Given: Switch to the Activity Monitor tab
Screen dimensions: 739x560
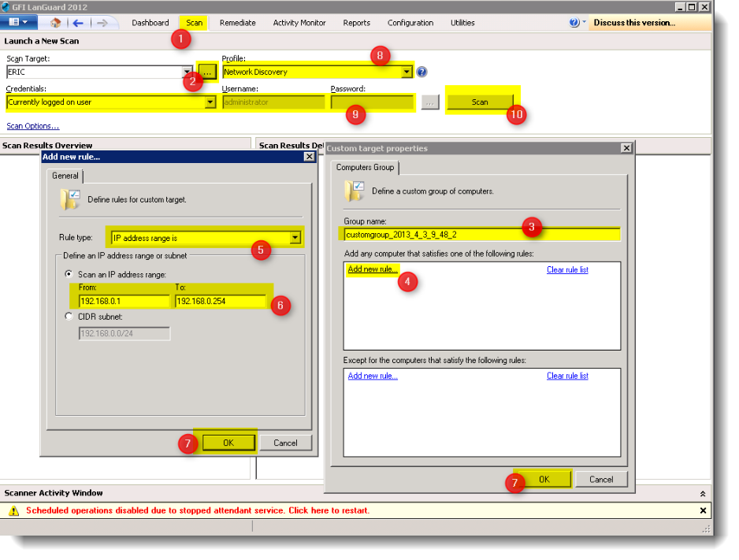Looking at the screenshot, I should tap(299, 23).
